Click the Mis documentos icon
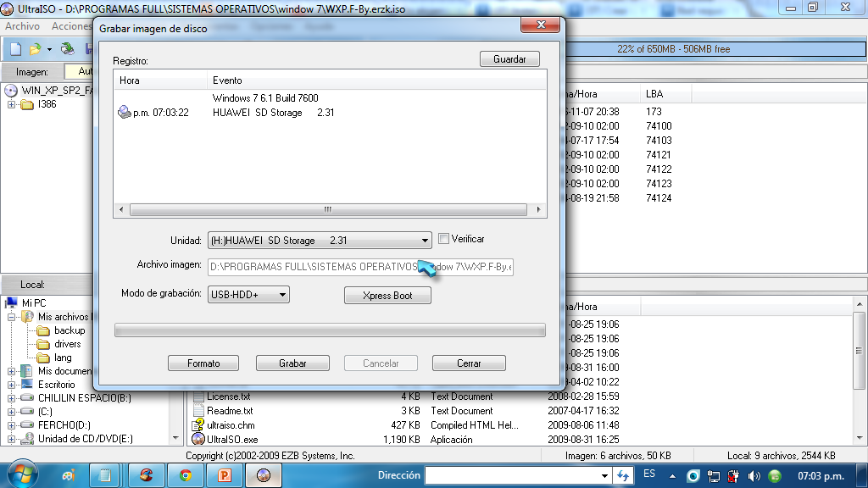The width and height of the screenshot is (868, 488). coord(26,371)
